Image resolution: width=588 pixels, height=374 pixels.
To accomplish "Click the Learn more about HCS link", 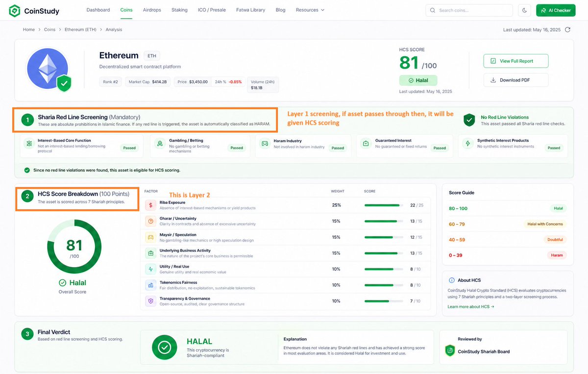I will click(x=471, y=307).
